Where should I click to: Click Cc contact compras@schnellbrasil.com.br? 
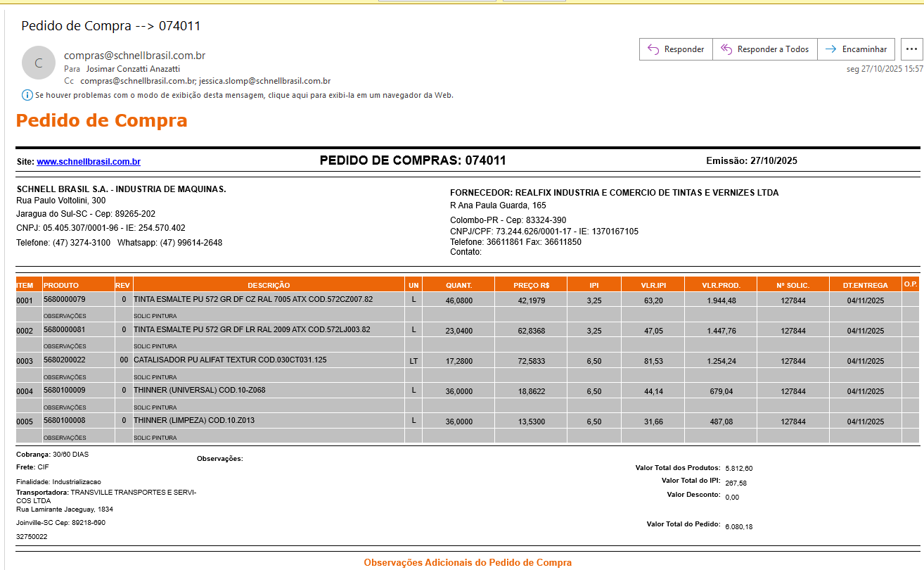click(x=138, y=81)
